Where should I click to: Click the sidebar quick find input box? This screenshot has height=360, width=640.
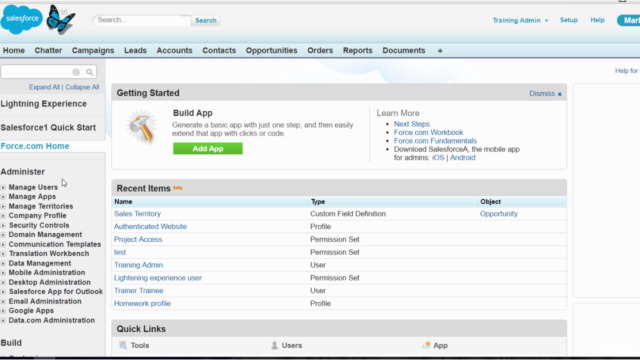(36, 72)
